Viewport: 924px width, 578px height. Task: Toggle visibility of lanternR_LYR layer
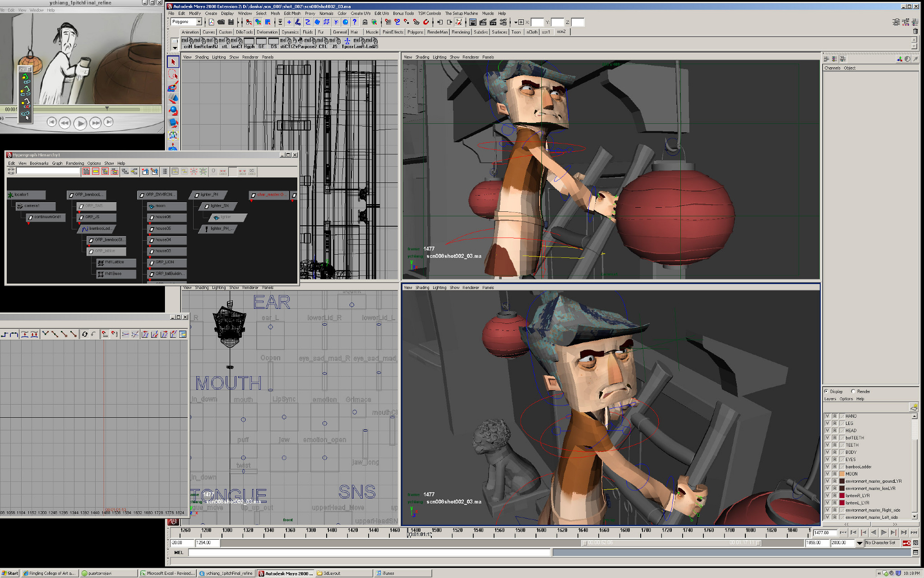coord(827,495)
